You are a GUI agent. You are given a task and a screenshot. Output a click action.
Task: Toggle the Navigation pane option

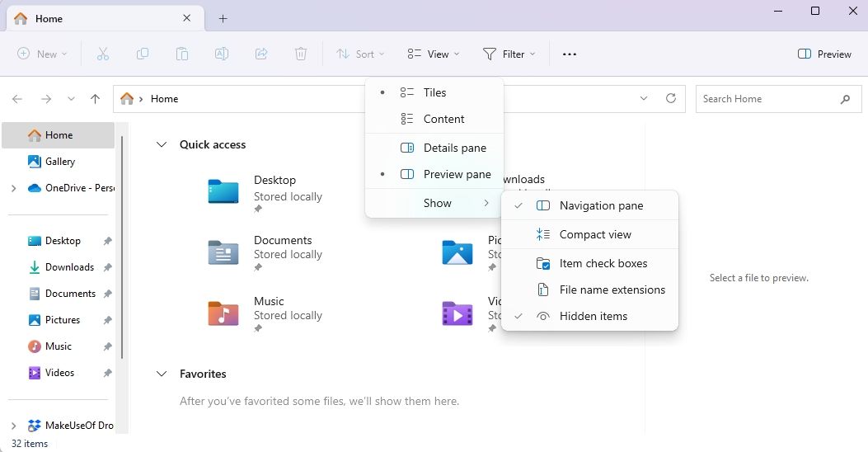coord(601,206)
